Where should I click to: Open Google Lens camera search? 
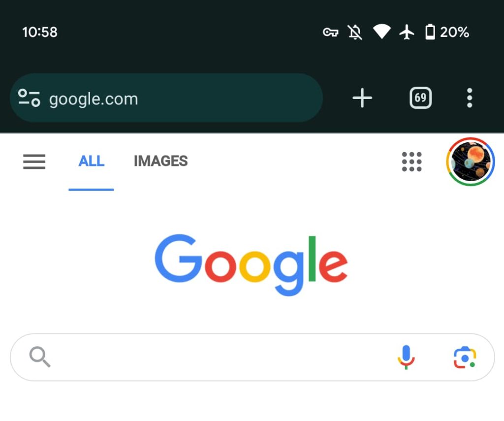tap(465, 357)
